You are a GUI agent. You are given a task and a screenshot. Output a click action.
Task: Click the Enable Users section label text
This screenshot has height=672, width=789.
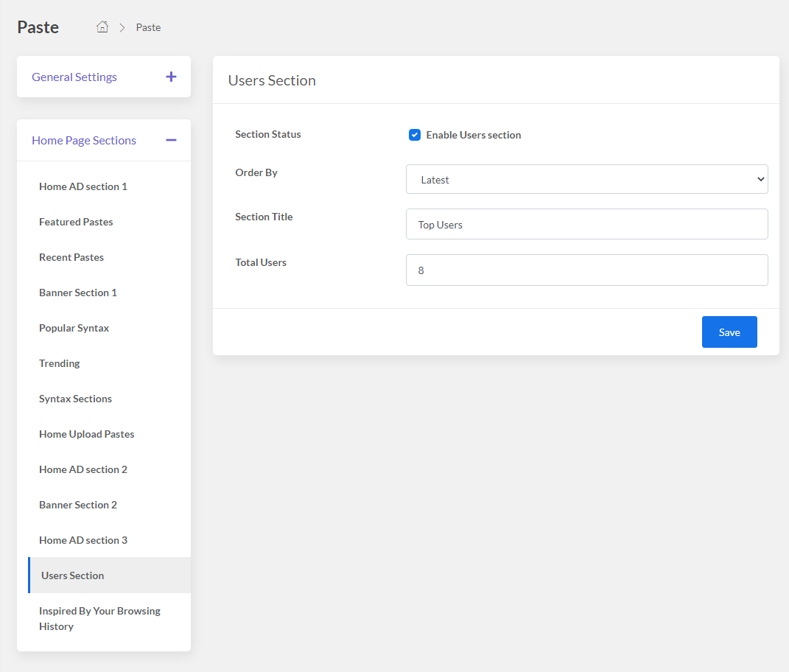pos(474,135)
